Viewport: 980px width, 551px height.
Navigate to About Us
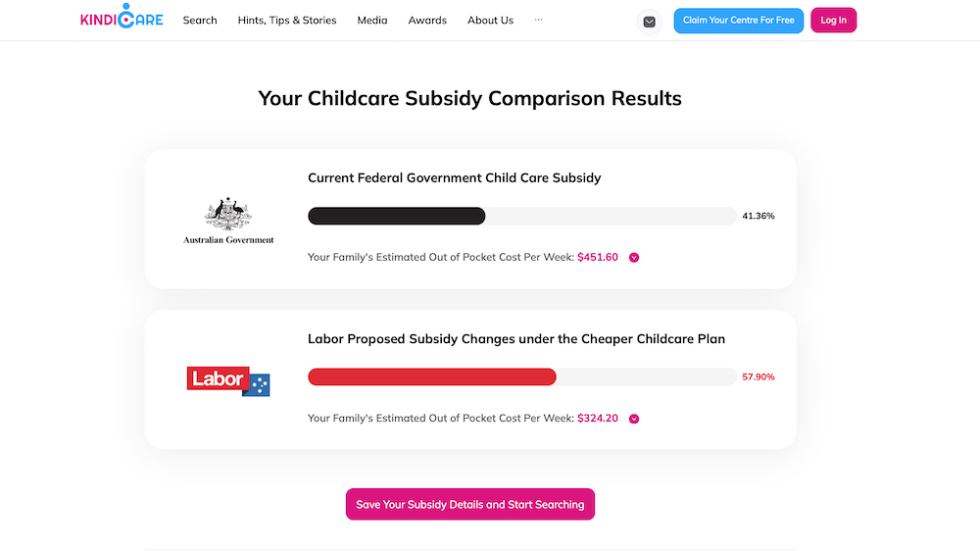(x=490, y=21)
